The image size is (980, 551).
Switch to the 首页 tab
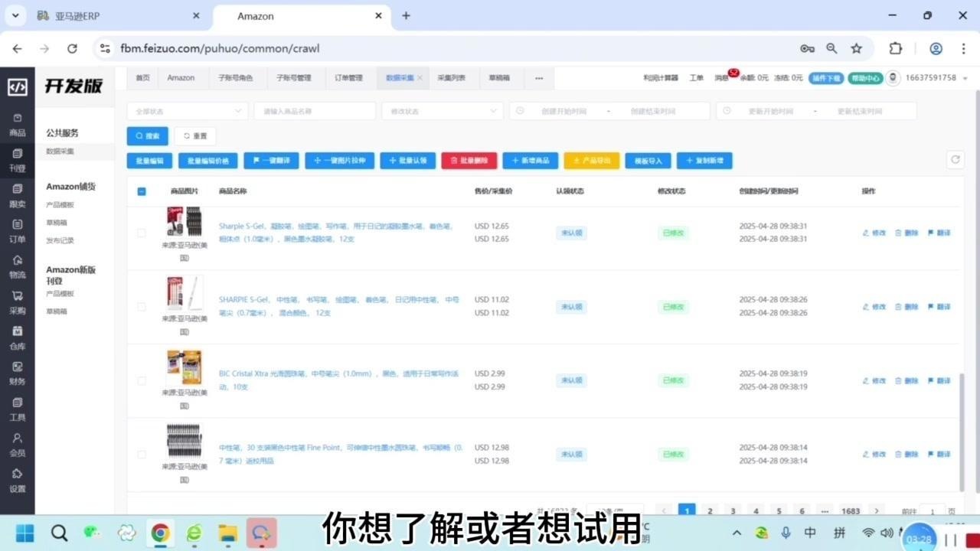click(x=143, y=78)
